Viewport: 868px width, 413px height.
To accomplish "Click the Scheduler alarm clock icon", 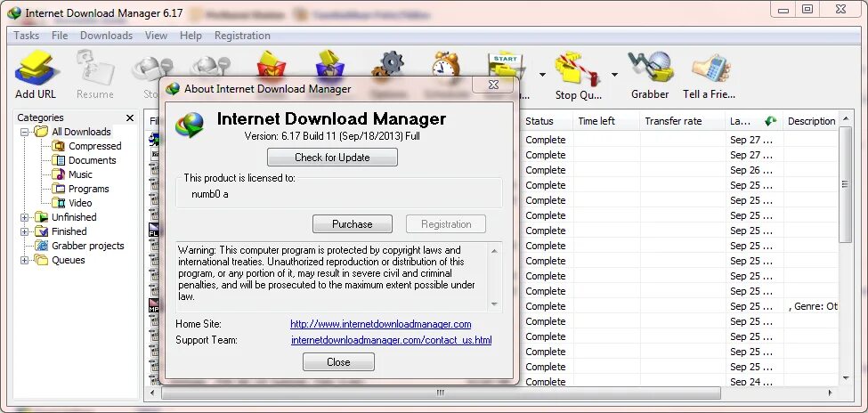I will (x=446, y=65).
